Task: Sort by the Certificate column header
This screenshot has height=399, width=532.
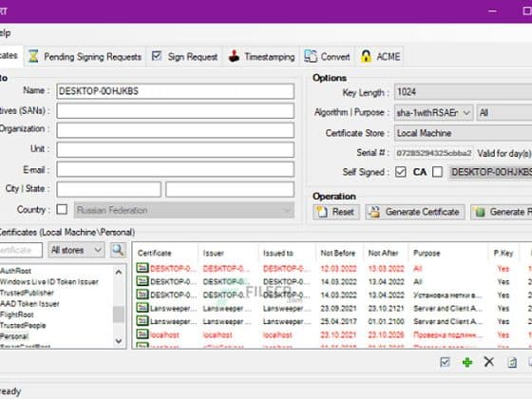Action: [154, 253]
